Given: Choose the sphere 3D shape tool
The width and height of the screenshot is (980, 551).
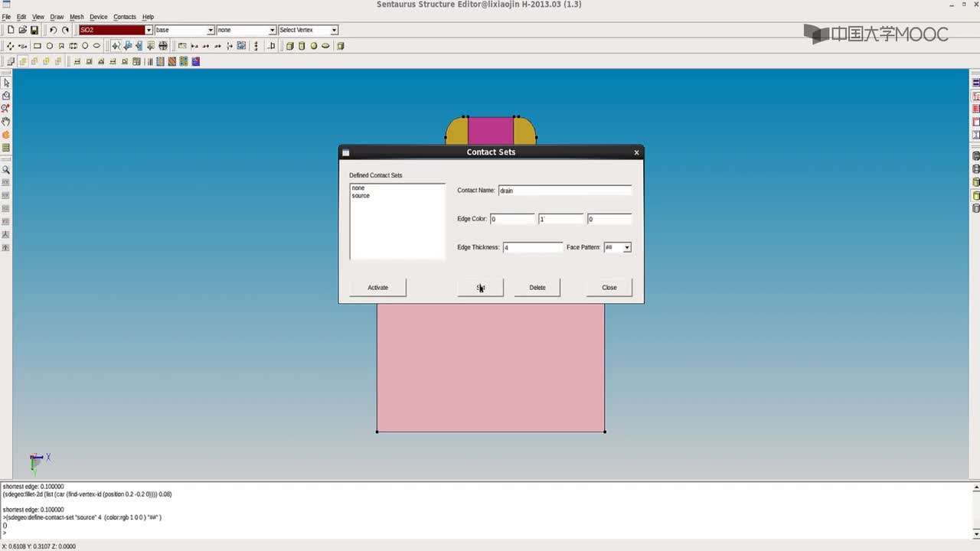Looking at the screenshot, I should coord(314,46).
